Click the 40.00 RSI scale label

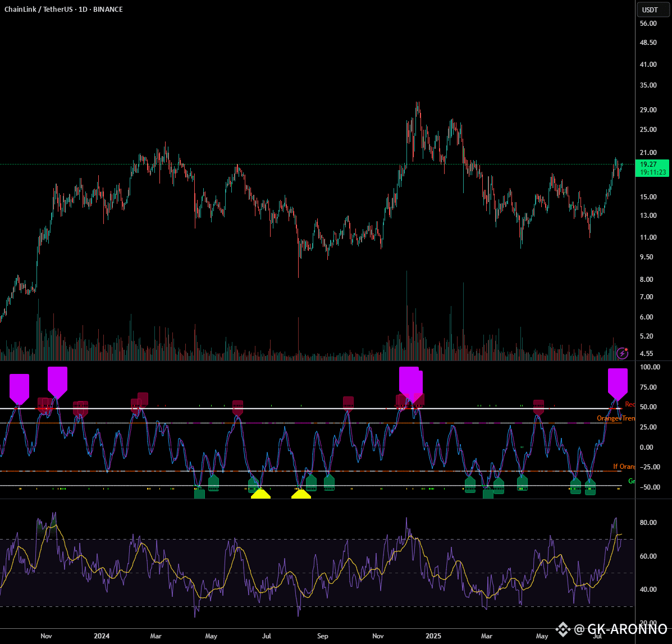pos(648,590)
